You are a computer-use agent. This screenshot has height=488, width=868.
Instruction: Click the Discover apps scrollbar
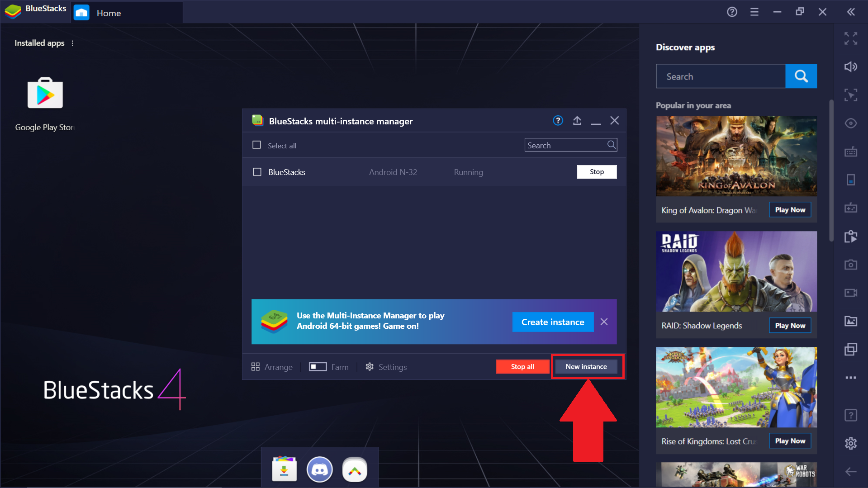click(x=831, y=171)
